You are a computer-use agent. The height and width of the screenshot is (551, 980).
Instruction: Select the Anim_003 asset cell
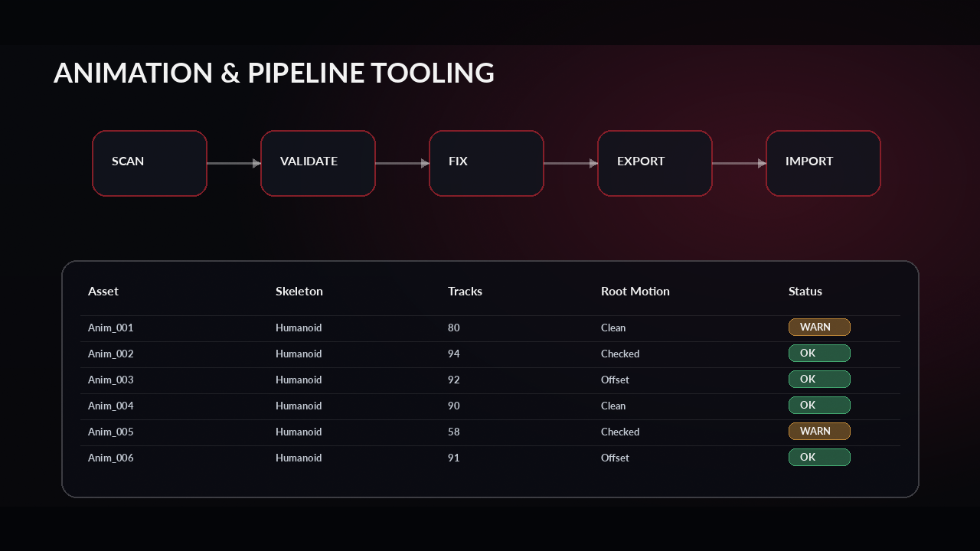[x=111, y=380]
